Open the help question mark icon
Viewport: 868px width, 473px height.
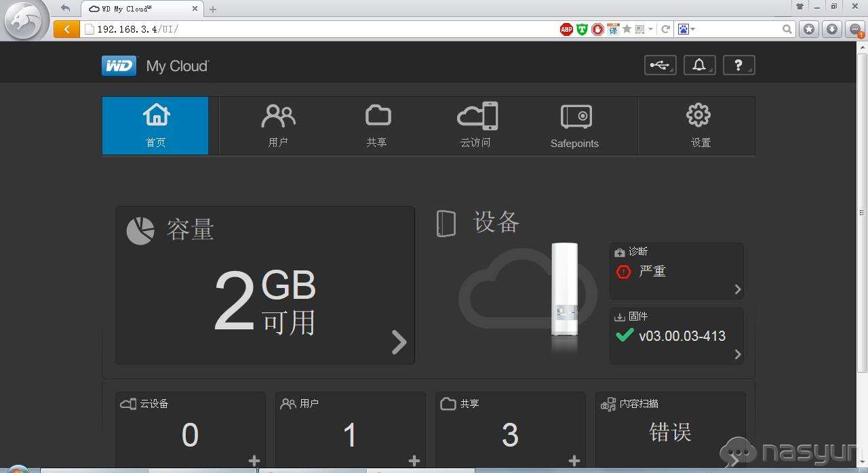[x=738, y=65]
